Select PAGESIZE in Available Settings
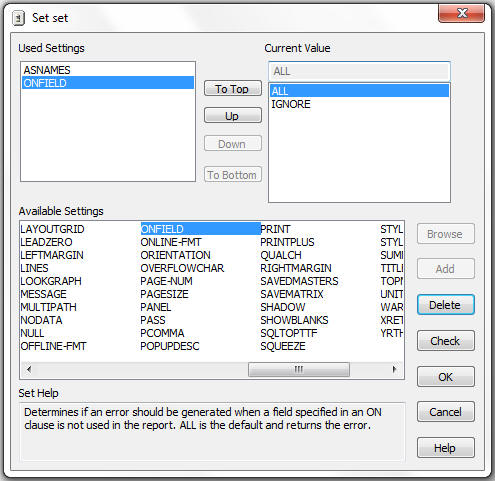Viewport: 495px width, 481px height. (164, 294)
